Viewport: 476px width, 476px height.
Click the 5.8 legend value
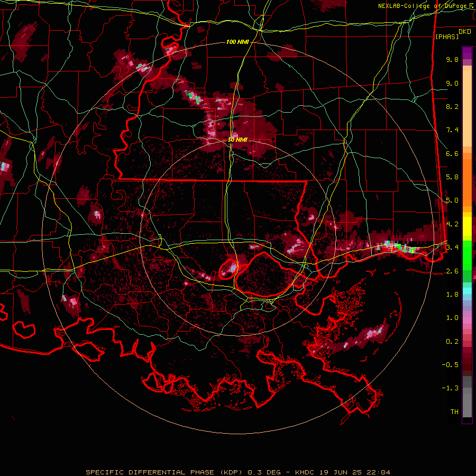point(452,177)
